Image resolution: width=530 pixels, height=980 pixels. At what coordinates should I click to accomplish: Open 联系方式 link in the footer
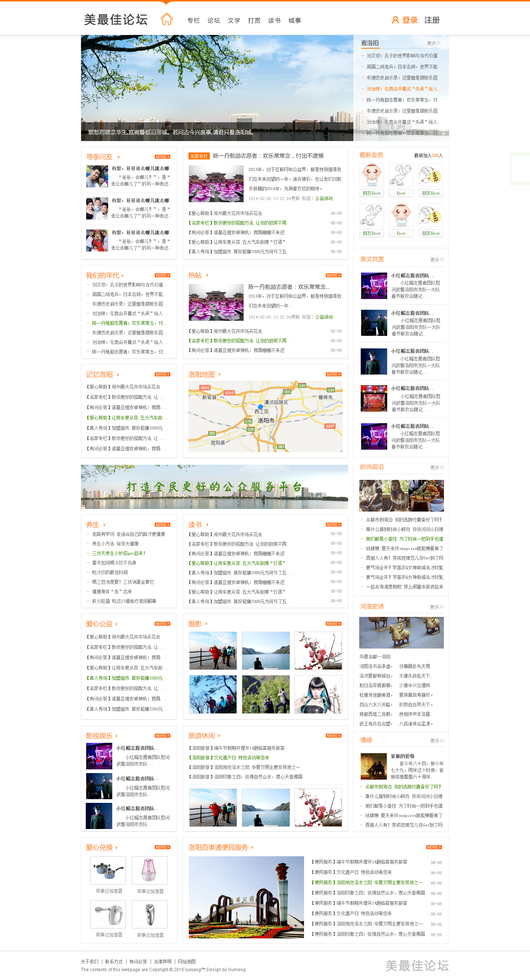114,962
